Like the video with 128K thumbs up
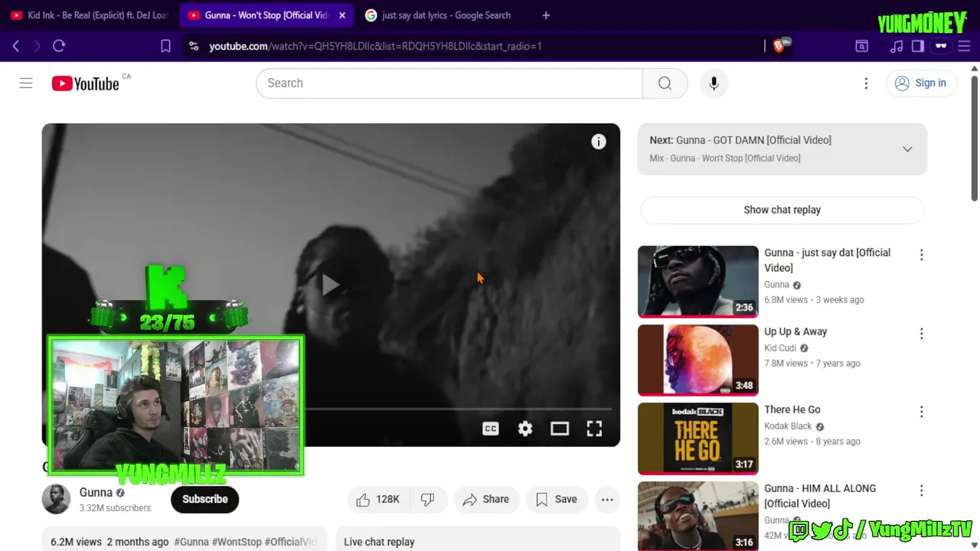980x551 pixels. click(378, 499)
